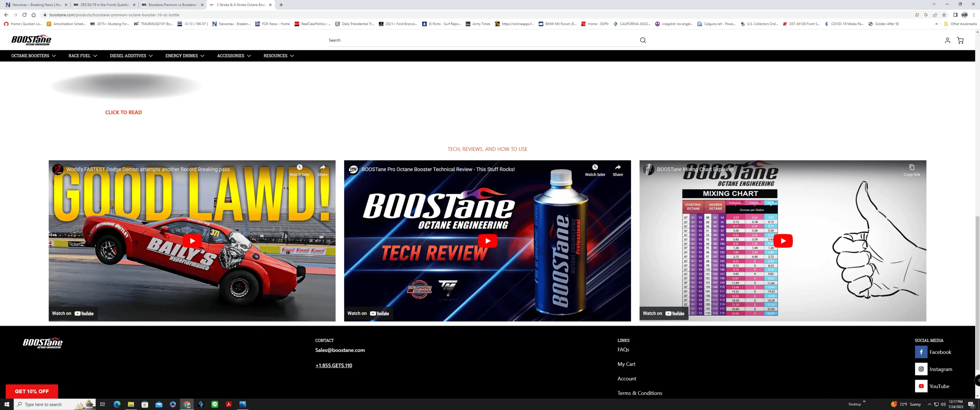Show hidden system tray icons
980x410 pixels.
tap(929, 404)
